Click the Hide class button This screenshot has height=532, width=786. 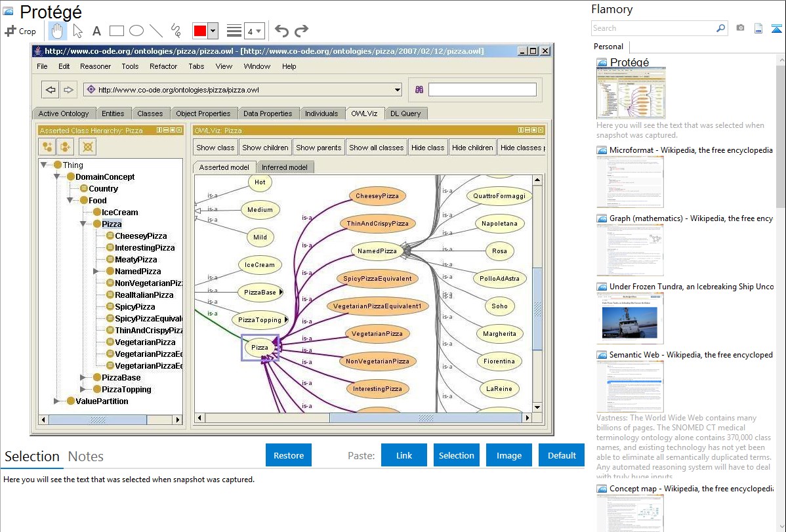coord(428,148)
